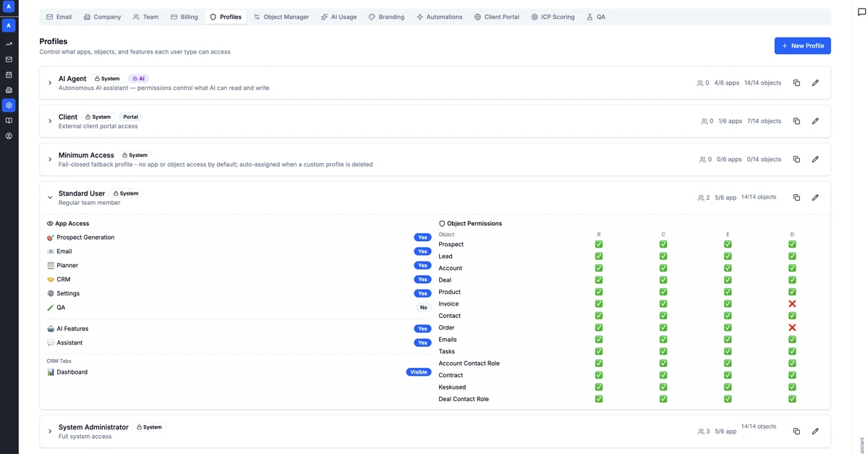Open the mail icon in sidebar
This screenshot has width=868, height=454.
pyautogui.click(x=9, y=59)
